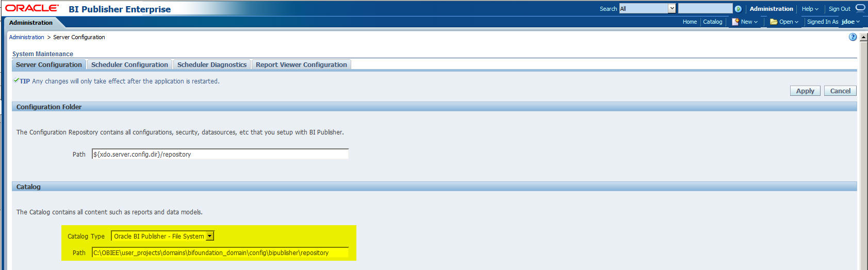
Task: Click the Apply button
Action: click(x=805, y=91)
